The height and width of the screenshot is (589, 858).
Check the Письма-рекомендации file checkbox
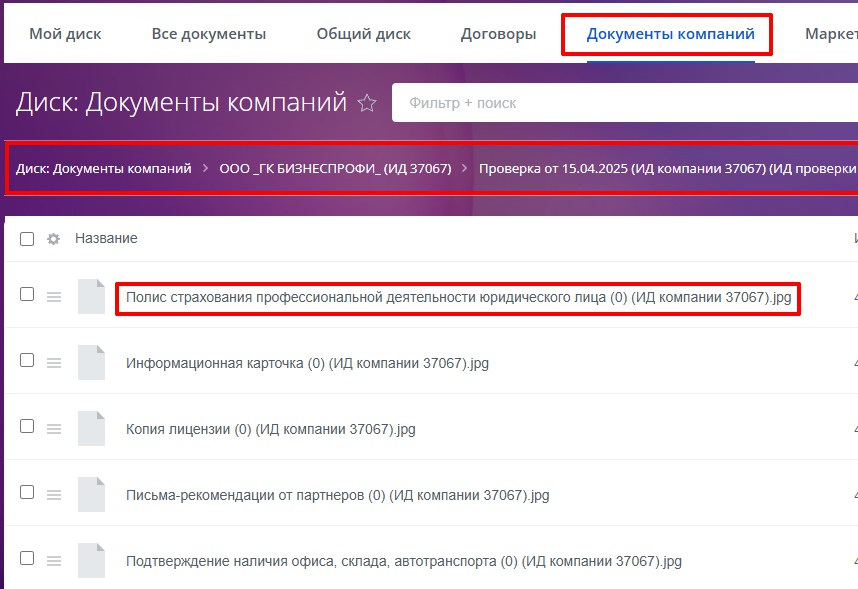(27, 492)
